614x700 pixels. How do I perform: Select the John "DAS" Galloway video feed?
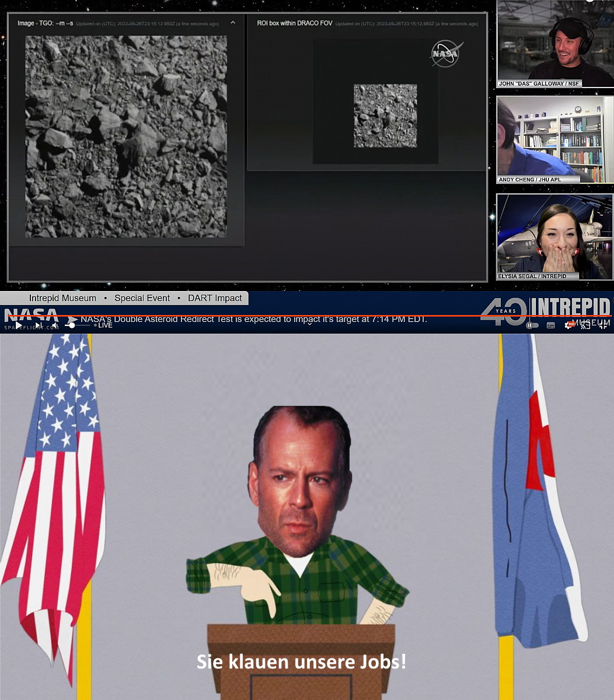click(x=554, y=44)
